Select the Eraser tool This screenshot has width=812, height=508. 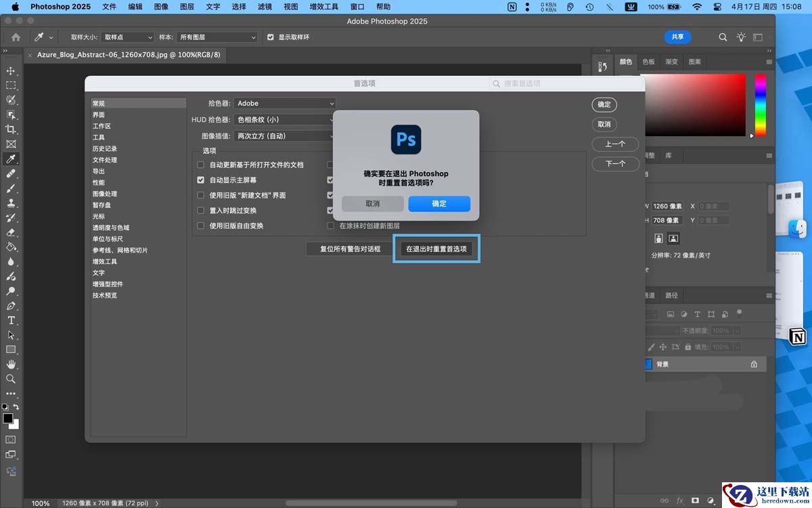(11, 232)
